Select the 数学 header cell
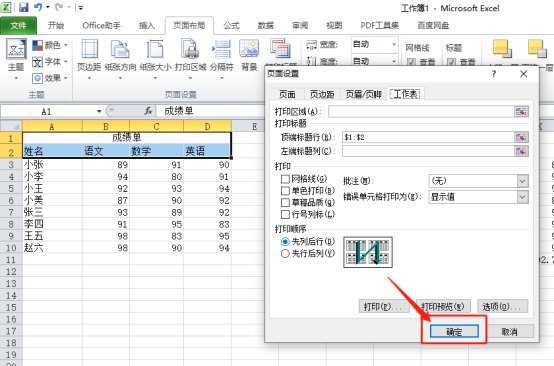The height and width of the screenshot is (366, 554). (x=157, y=151)
